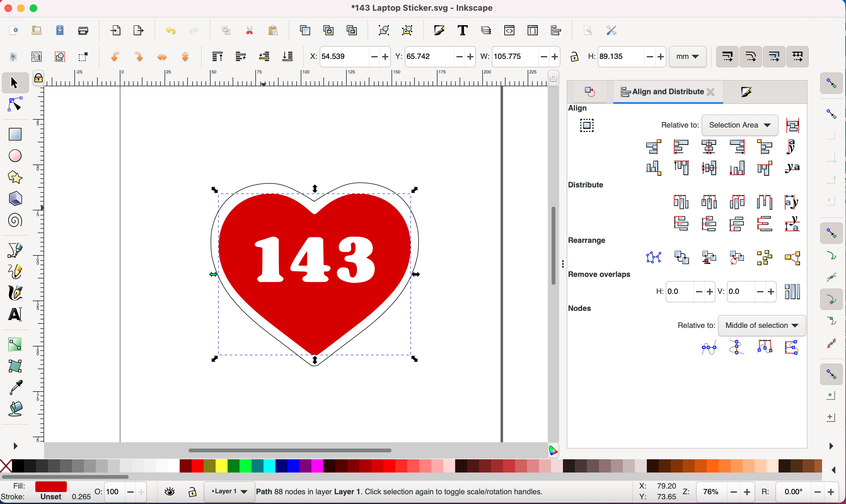846x504 pixels.
Task: Increase X position with plus button
Action: [x=385, y=57]
